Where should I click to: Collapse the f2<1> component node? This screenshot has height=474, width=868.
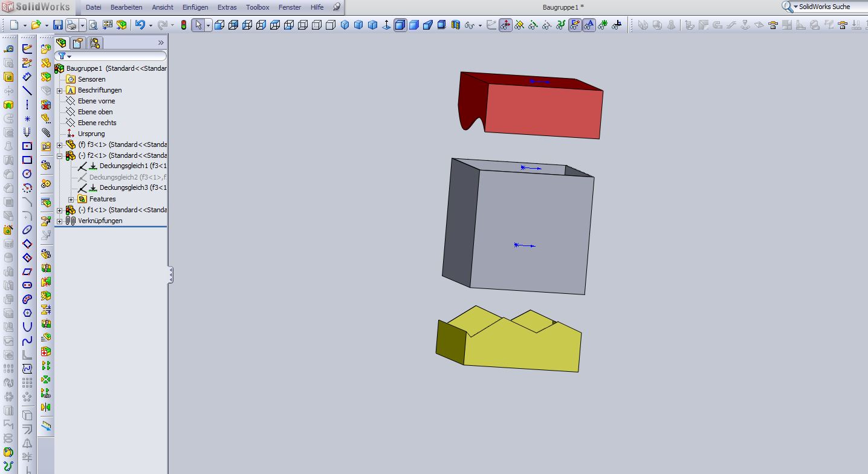pyautogui.click(x=60, y=156)
